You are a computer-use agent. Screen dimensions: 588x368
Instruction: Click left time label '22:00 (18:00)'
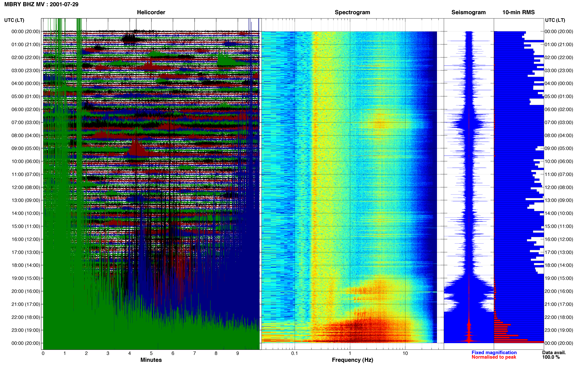(26, 317)
